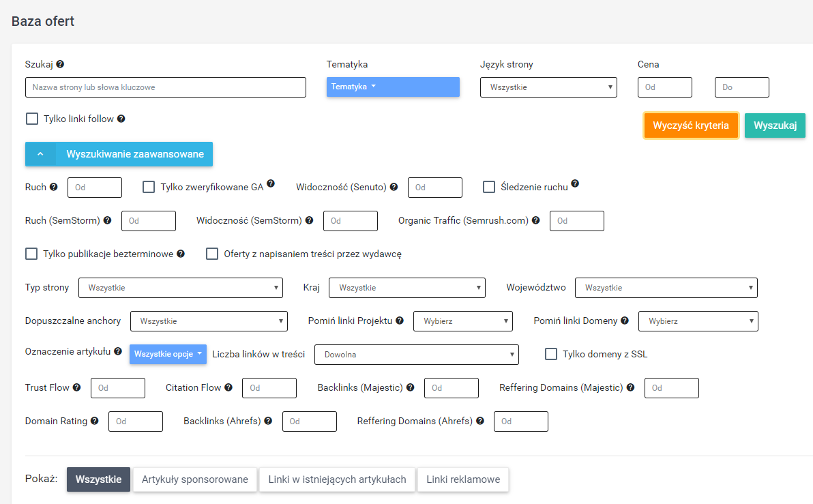
Task: Open the Wszystkie opcje article label dropdown
Action: (168, 354)
